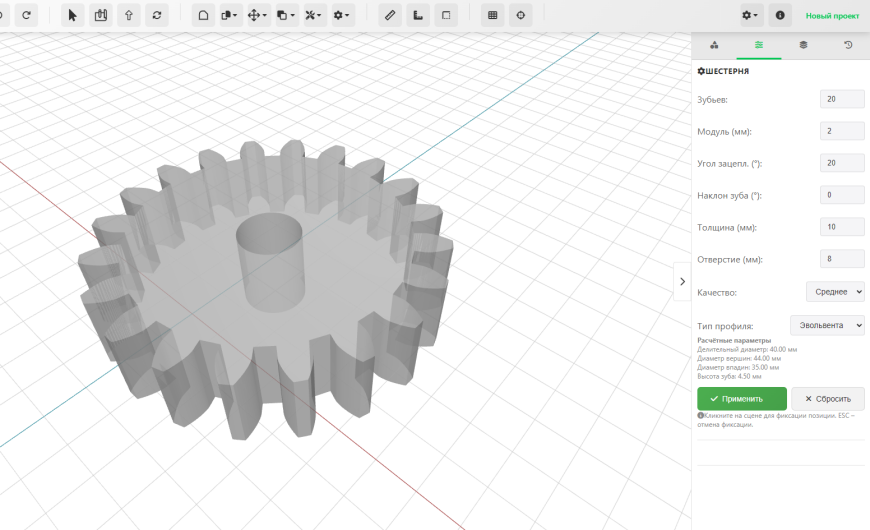Screen dimensions: 870x530
Task: Open the copy/duplicate dropdown tool
Action: [x=229, y=16]
